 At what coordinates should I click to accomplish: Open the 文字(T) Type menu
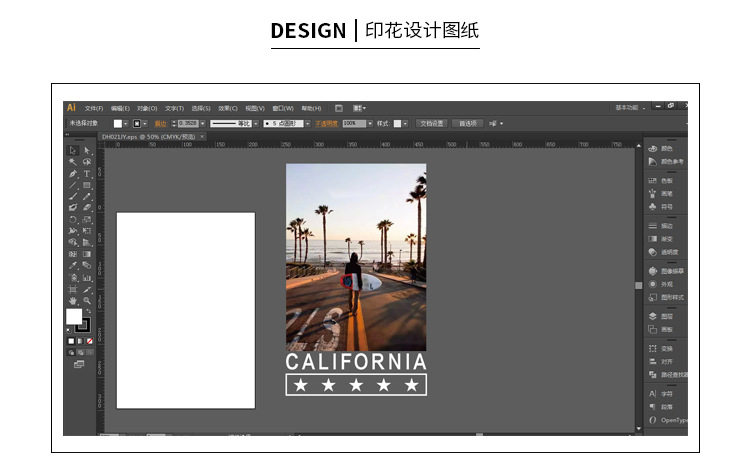click(x=174, y=109)
